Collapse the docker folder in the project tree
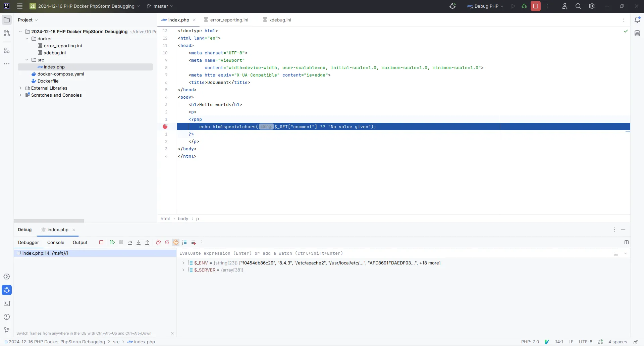This screenshot has height=346, width=644. click(27, 39)
